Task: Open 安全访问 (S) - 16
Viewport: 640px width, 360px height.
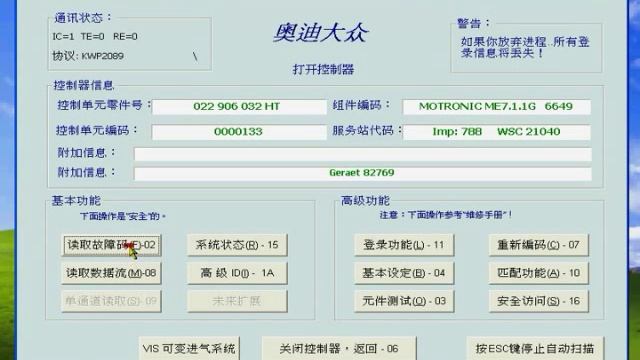Action: point(538,301)
